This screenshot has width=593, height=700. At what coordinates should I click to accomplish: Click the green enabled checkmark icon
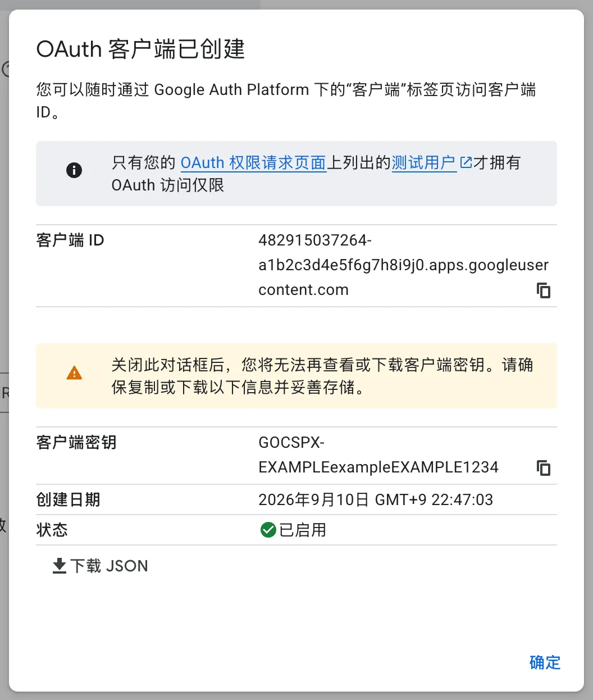point(268,530)
